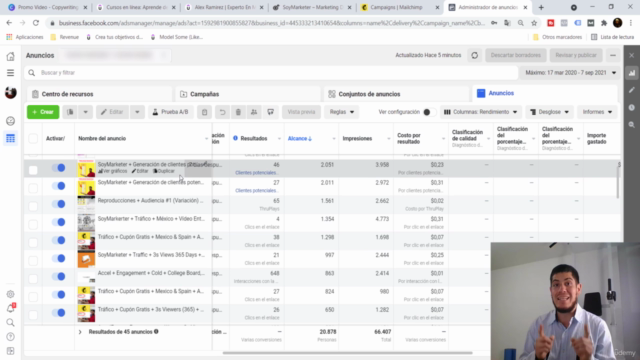
Task: Open edit pencil icon on right rail
Action: tap(632, 90)
